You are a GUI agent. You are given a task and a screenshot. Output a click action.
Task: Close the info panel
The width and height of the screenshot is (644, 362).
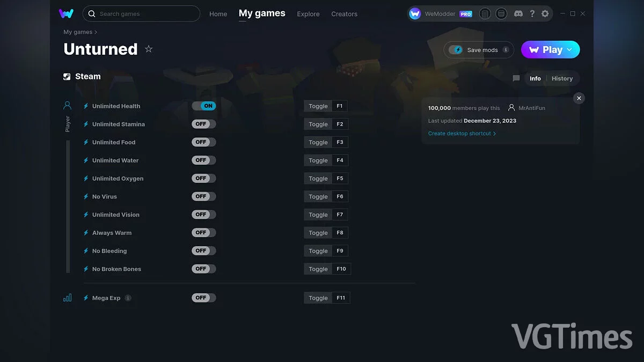point(579,98)
